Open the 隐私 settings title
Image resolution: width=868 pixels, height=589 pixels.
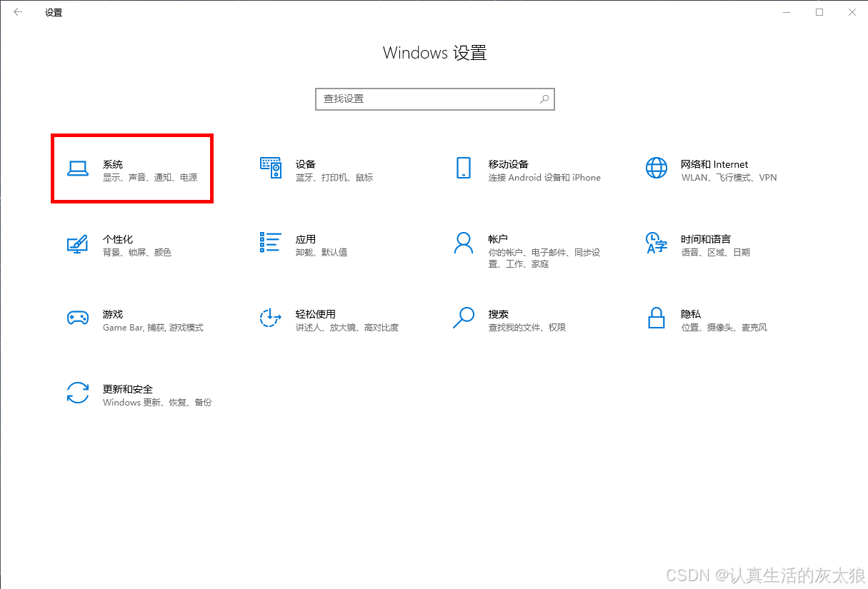tap(691, 314)
